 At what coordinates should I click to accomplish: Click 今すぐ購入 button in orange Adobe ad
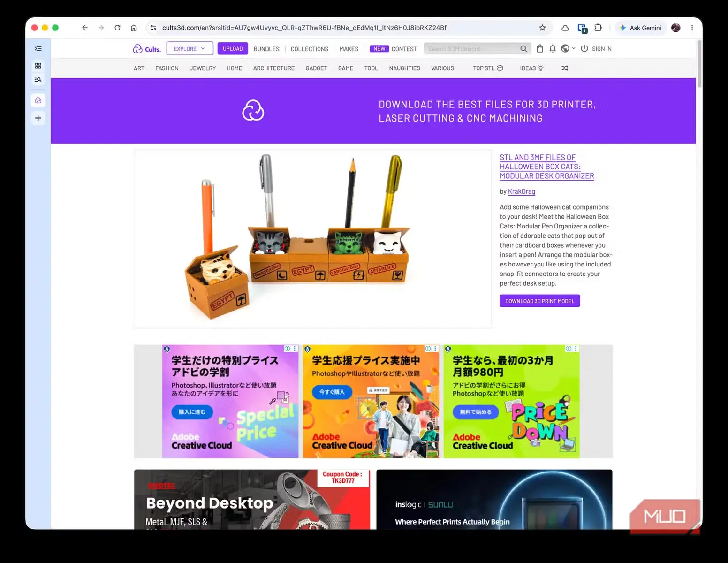(x=332, y=392)
